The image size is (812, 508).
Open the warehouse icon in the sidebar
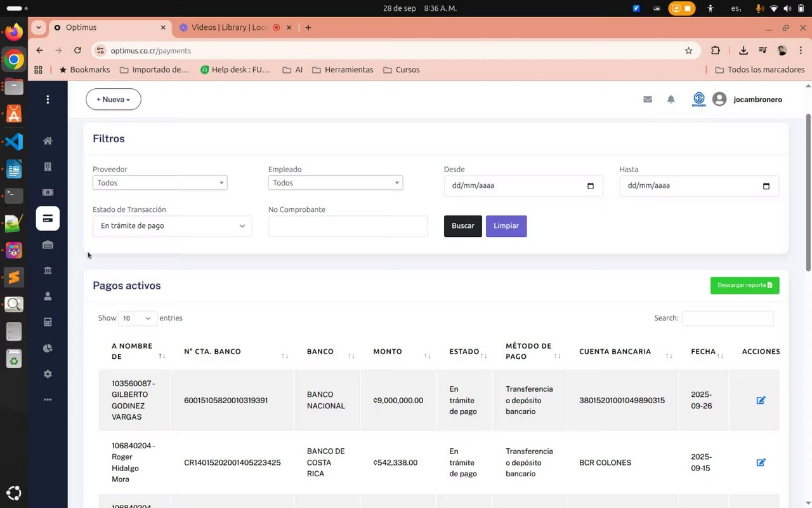(48, 244)
